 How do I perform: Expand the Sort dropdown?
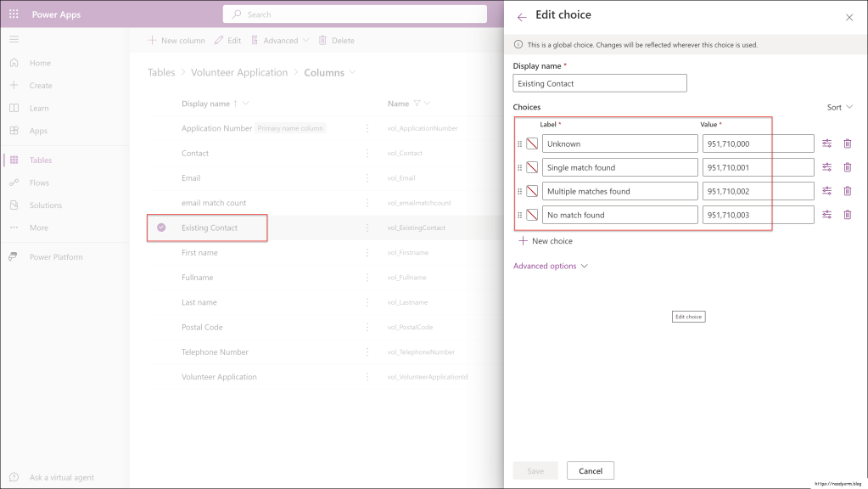click(839, 107)
